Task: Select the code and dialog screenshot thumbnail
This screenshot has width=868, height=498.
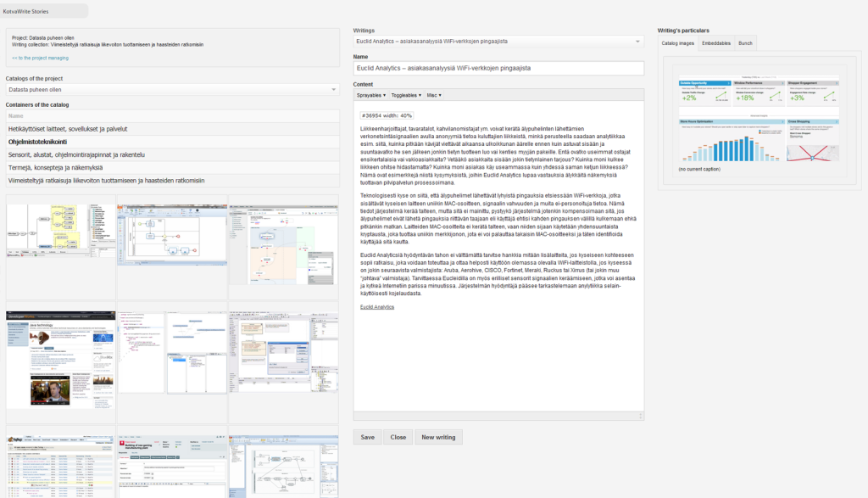Action: [172, 353]
